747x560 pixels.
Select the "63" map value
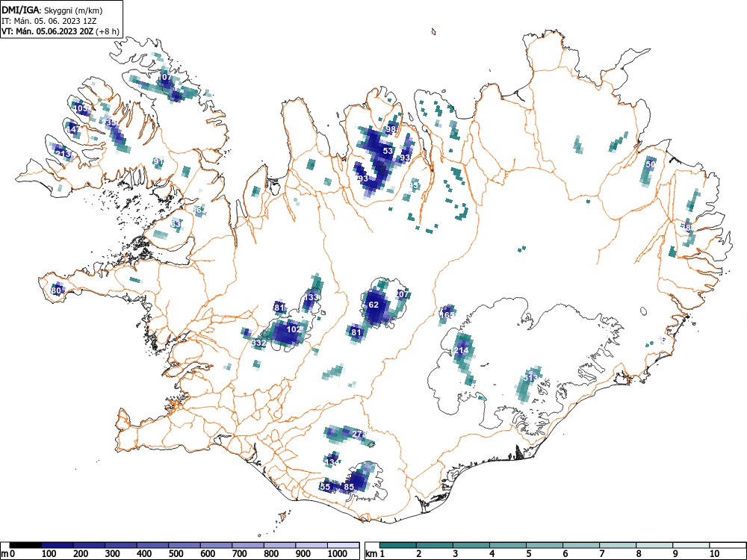pyautogui.click(x=176, y=223)
